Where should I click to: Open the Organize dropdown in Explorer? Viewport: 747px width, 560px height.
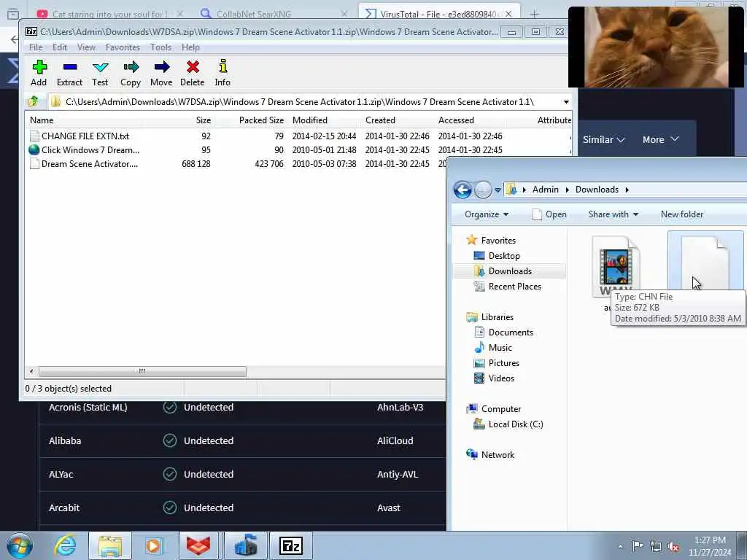[x=487, y=214]
